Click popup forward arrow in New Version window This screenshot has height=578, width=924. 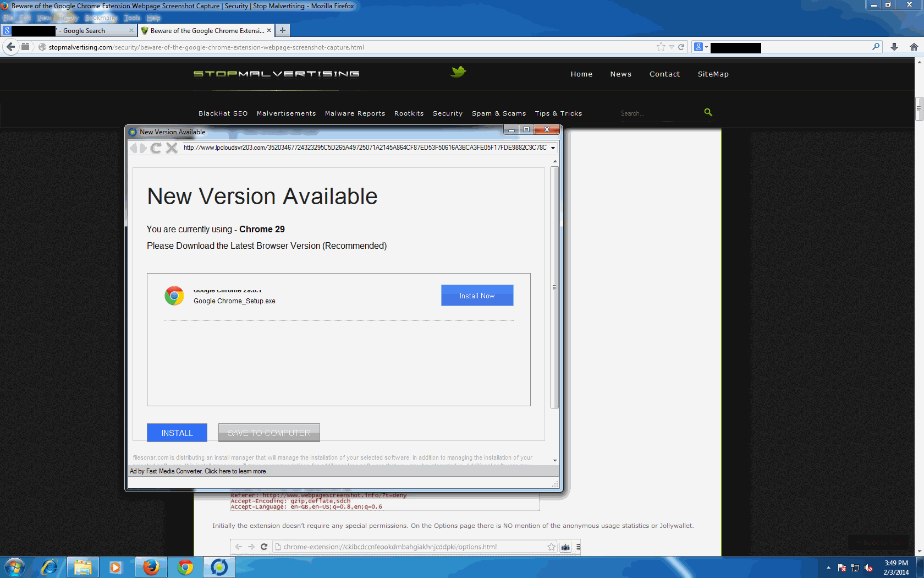(x=144, y=148)
